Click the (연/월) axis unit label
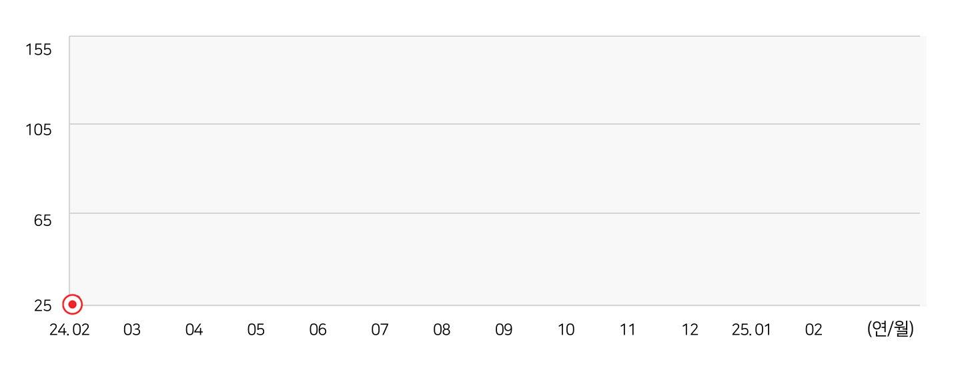This screenshot has height=384, width=980. [891, 329]
